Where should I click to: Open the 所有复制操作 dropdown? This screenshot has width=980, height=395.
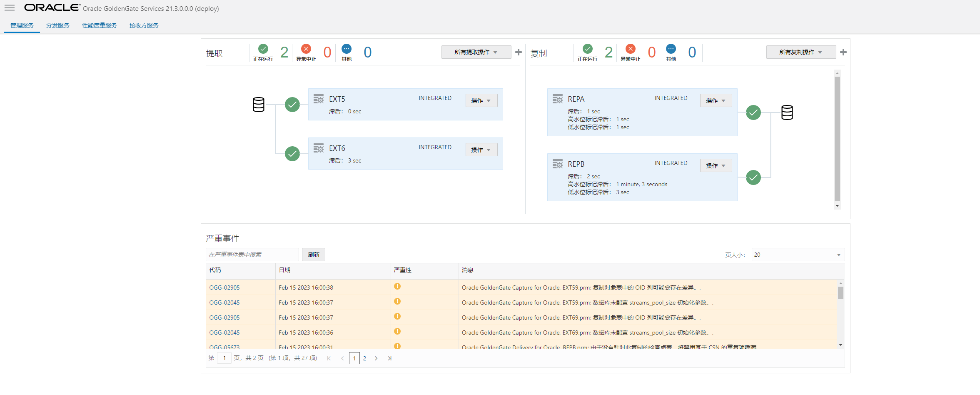801,52
